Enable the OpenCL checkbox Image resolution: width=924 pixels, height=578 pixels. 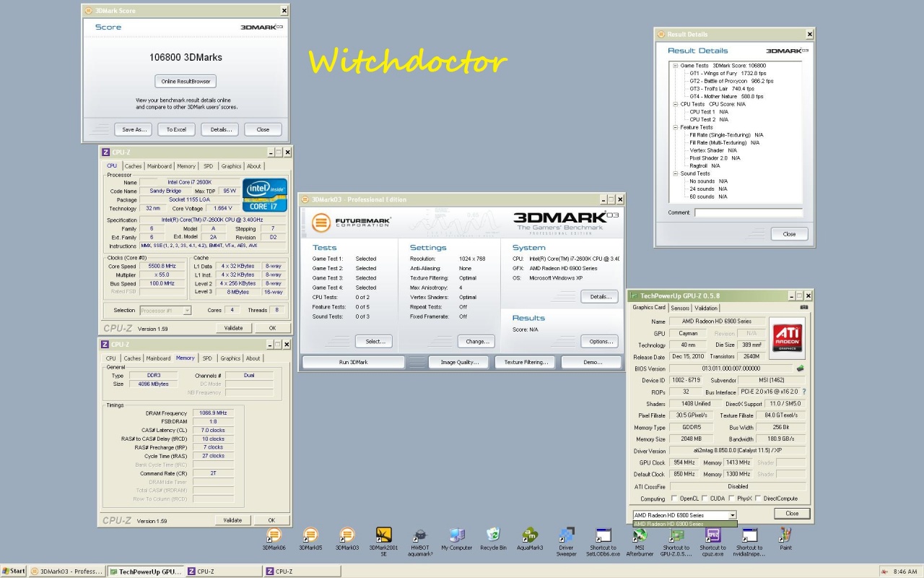pyautogui.click(x=674, y=499)
